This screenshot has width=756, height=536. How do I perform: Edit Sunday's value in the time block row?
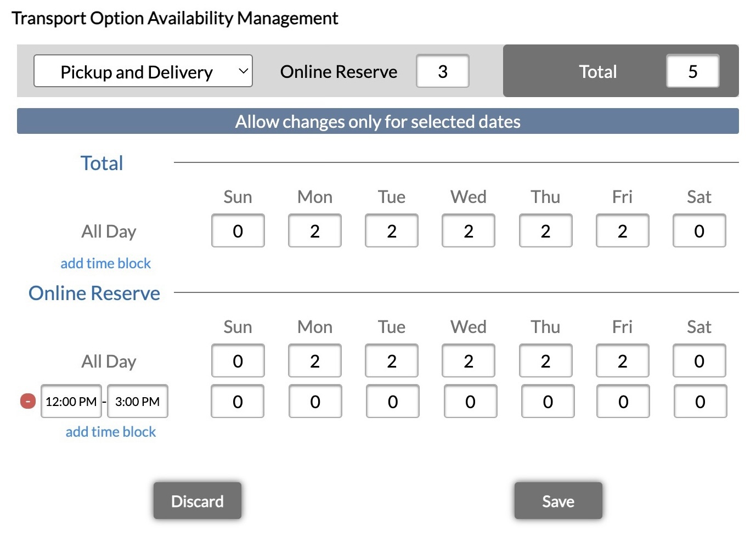click(238, 401)
